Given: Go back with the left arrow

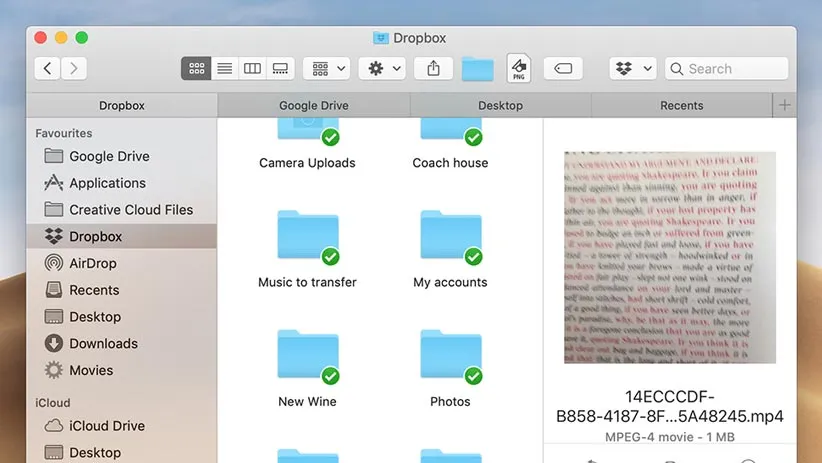Looking at the screenshot, I should (48, 68).
